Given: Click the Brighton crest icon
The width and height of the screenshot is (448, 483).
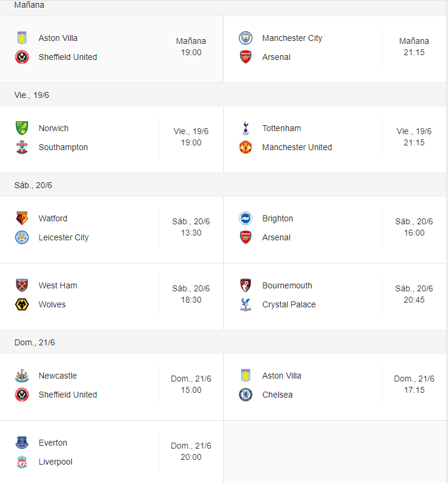Looking at the screenshot, I should click(246, 218).
